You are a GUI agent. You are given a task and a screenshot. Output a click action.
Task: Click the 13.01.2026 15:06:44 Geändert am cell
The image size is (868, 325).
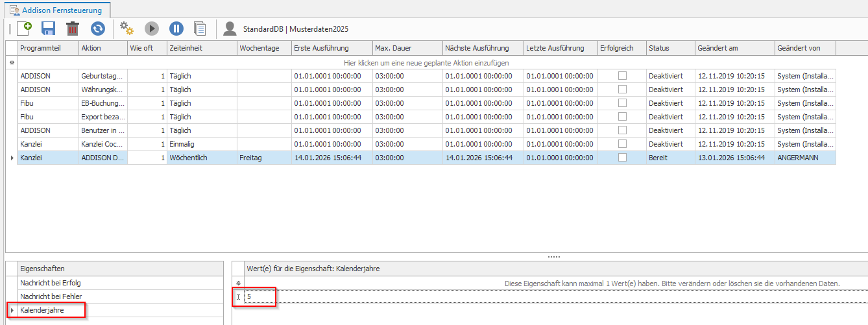pos(734,158)
